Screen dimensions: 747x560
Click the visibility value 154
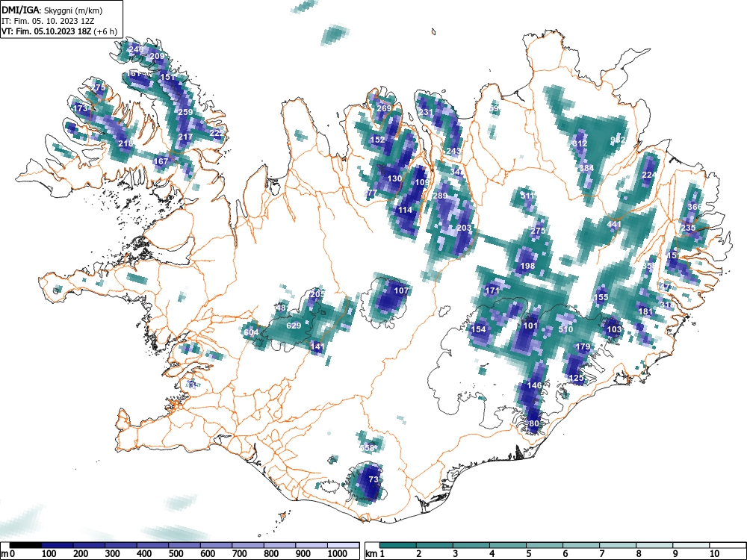point(478,329)
